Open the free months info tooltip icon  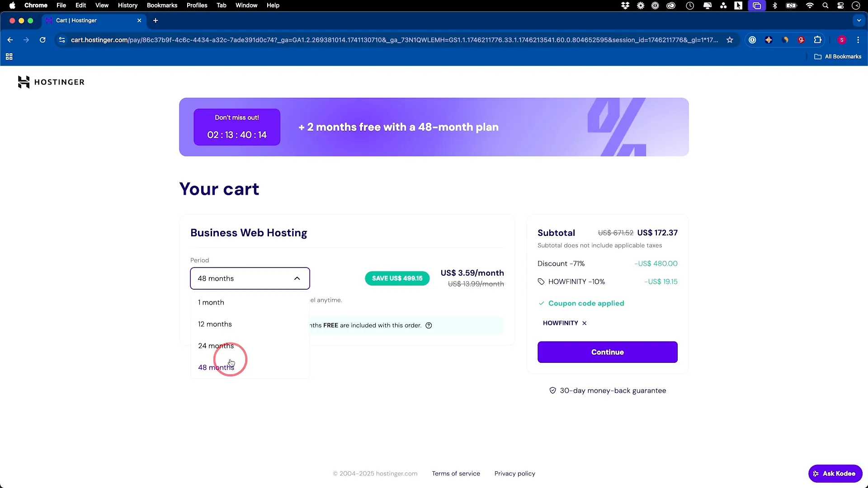429,325
